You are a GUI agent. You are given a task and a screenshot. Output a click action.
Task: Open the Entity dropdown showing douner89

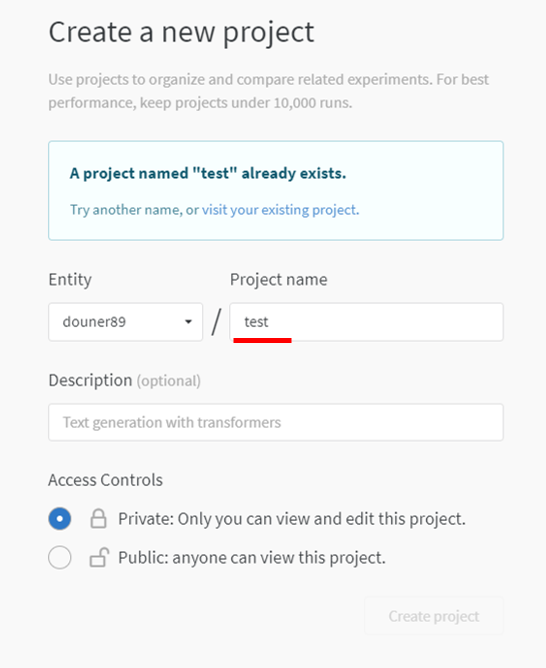pos(126,322)
